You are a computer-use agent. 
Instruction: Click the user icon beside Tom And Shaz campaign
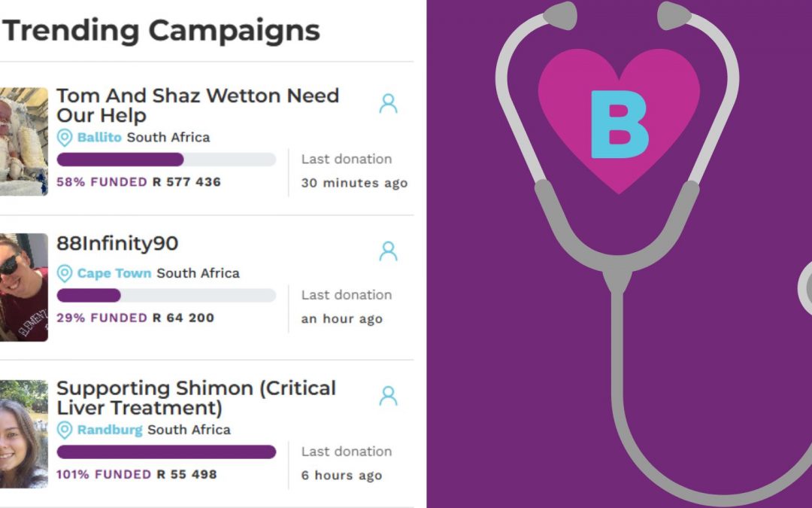click(x=388, y=104)
